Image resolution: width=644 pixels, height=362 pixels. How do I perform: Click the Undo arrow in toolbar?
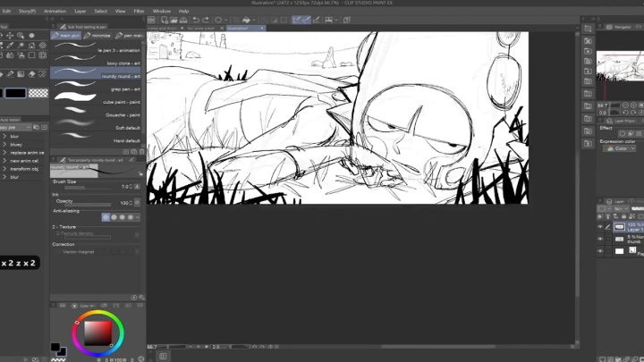pyautogui.click(x=196, y=20)
